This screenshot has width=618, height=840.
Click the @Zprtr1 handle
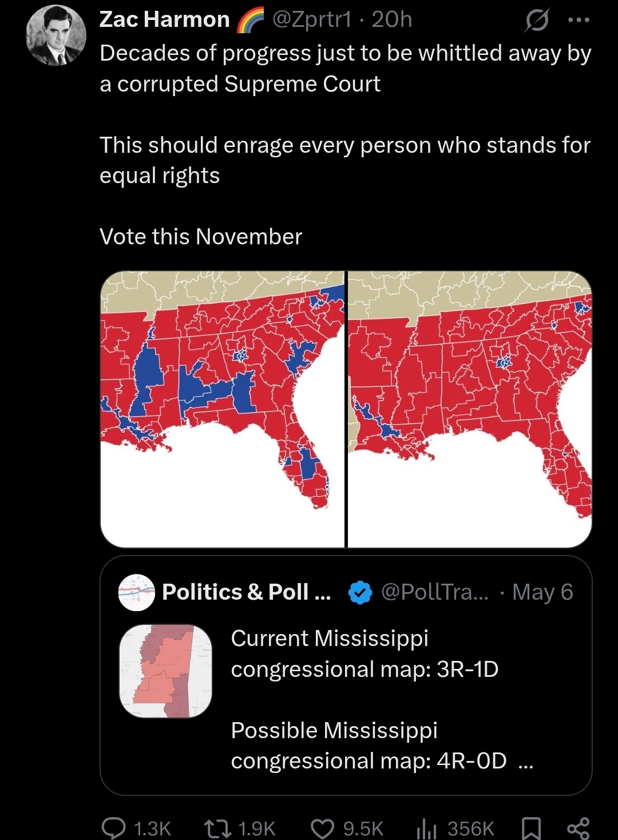312,19
